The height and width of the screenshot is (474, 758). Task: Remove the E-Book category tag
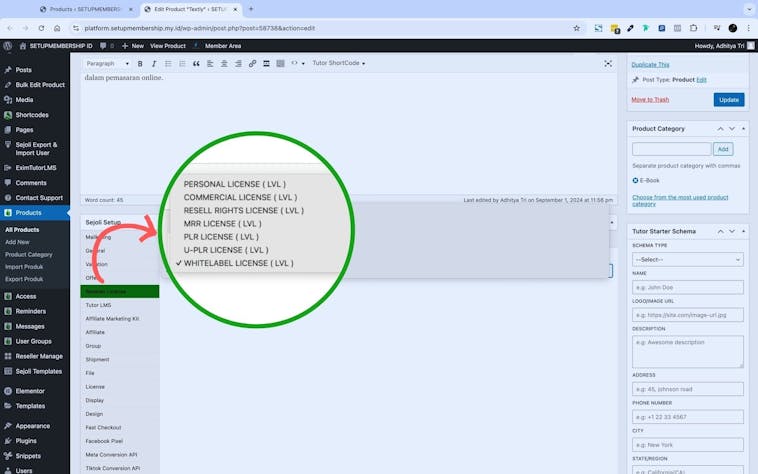(x=635, y=180)
